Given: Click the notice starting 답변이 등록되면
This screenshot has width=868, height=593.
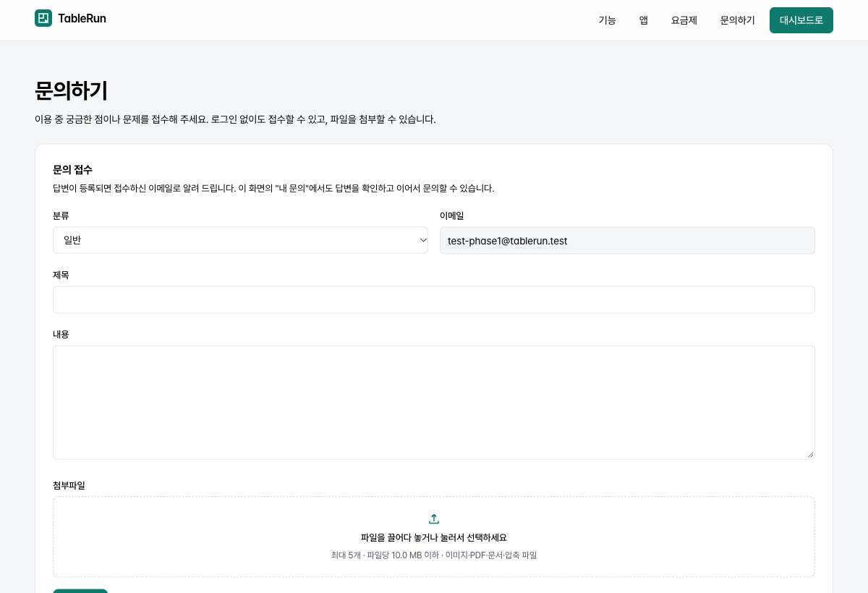Looking at the screenshot, I should [x=273, y=188].
